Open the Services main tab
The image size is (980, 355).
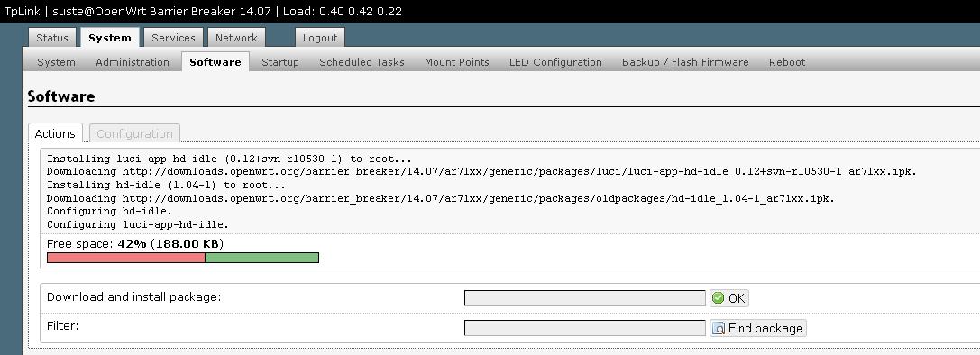tap(174, 38)
